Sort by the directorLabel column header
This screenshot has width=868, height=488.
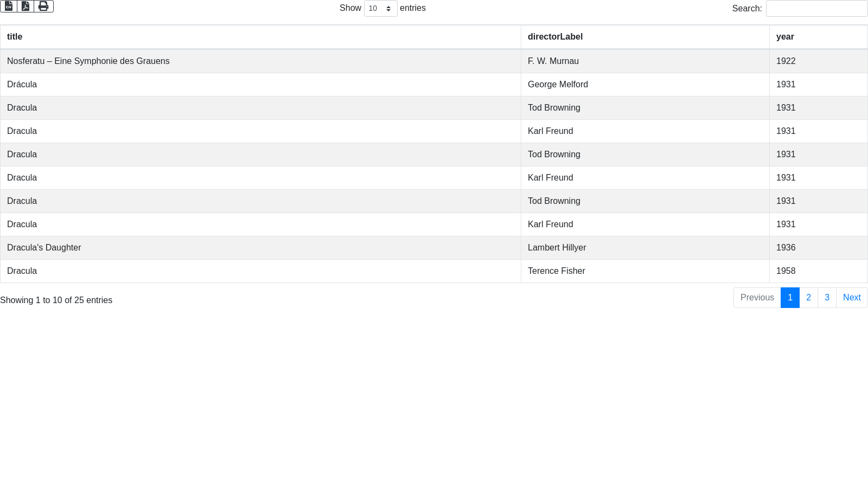(x=555, y=37)
